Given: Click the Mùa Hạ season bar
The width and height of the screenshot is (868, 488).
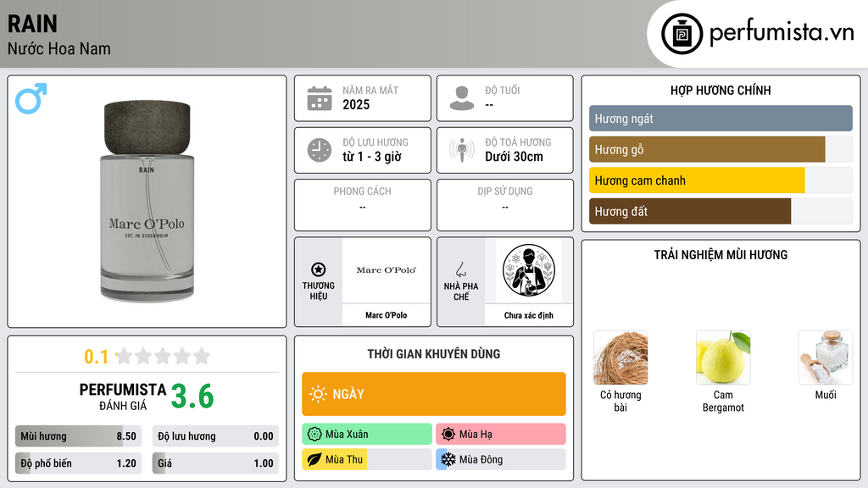Looking at the screenshot, I should 501,435.
